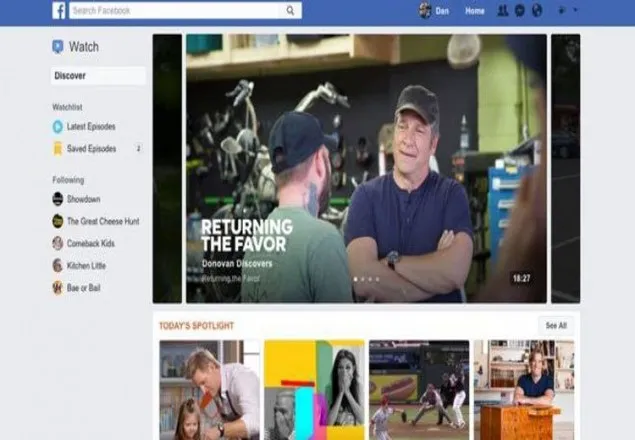The height and width of the screenshot is (440, 635).
Task: Click the Comeback Kids avatar
Action: 58,243
